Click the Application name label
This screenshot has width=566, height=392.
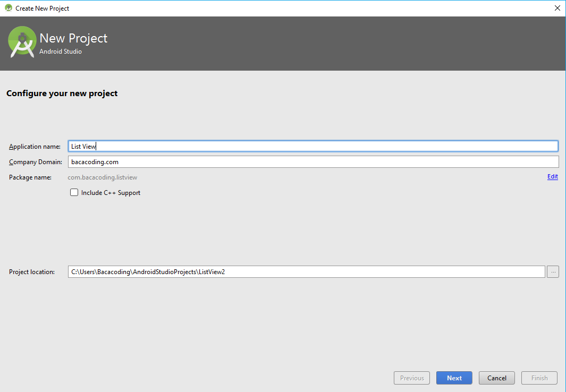pos(35,146)
